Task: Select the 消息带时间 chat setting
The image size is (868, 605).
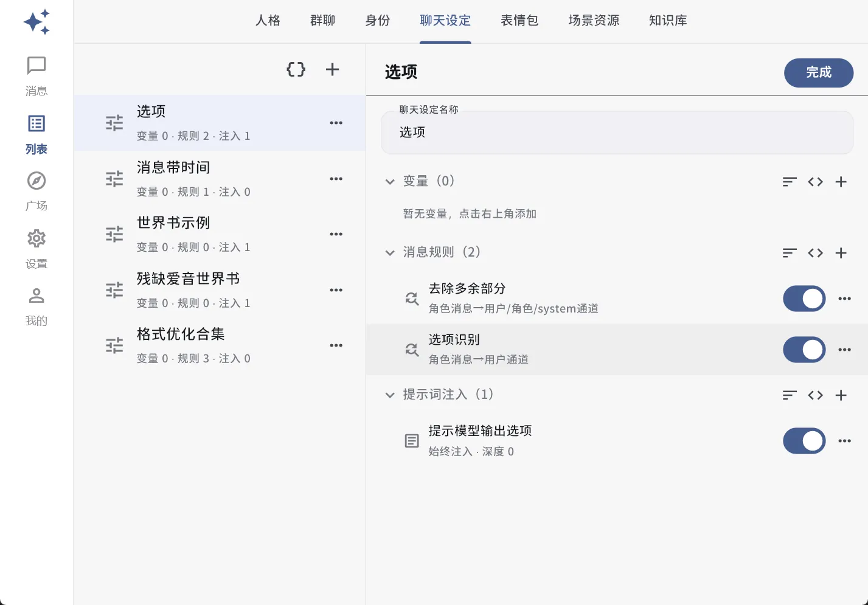Action: coord(220,179)
